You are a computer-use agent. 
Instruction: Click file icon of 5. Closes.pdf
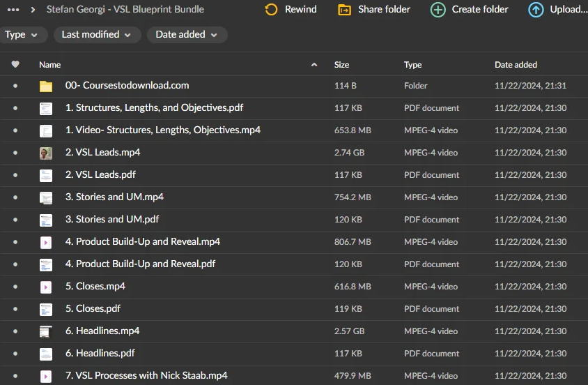46,309
